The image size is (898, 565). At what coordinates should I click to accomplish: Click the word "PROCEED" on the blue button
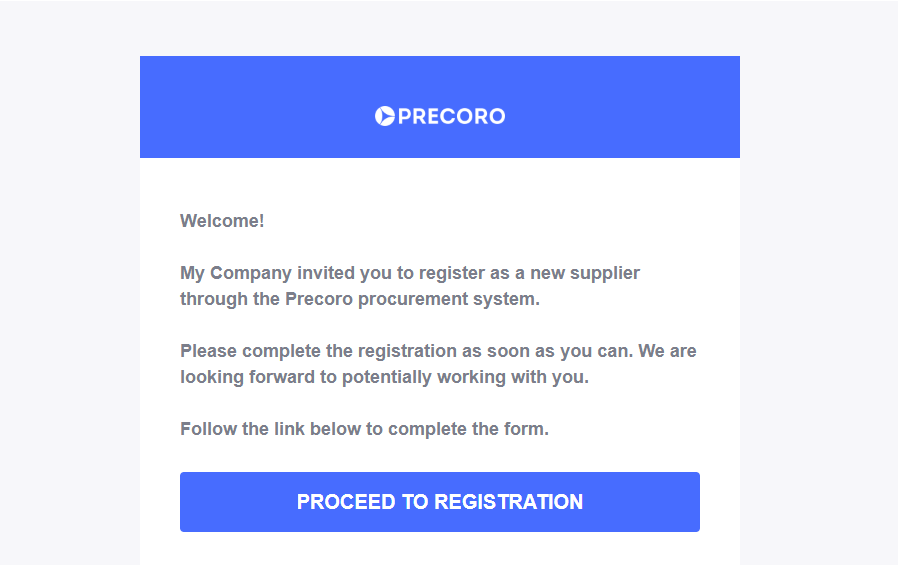click(346, 502)
